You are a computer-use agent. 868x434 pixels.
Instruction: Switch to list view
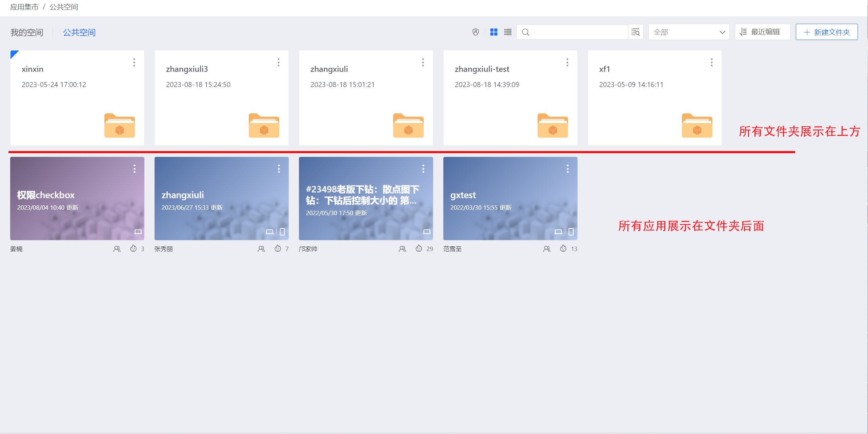pos(508,32)
